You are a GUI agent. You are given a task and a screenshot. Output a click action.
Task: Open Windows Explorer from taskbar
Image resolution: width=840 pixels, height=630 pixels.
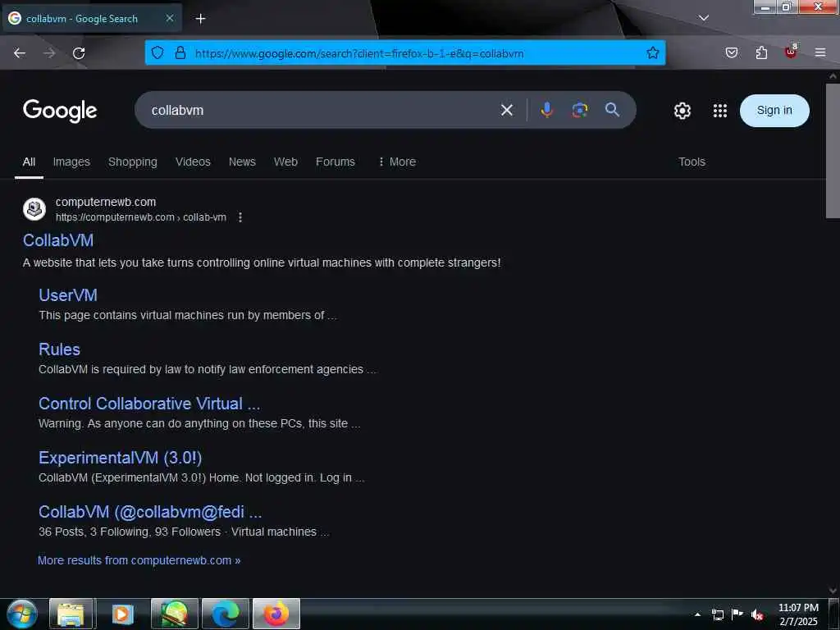[x=71, y=614]
